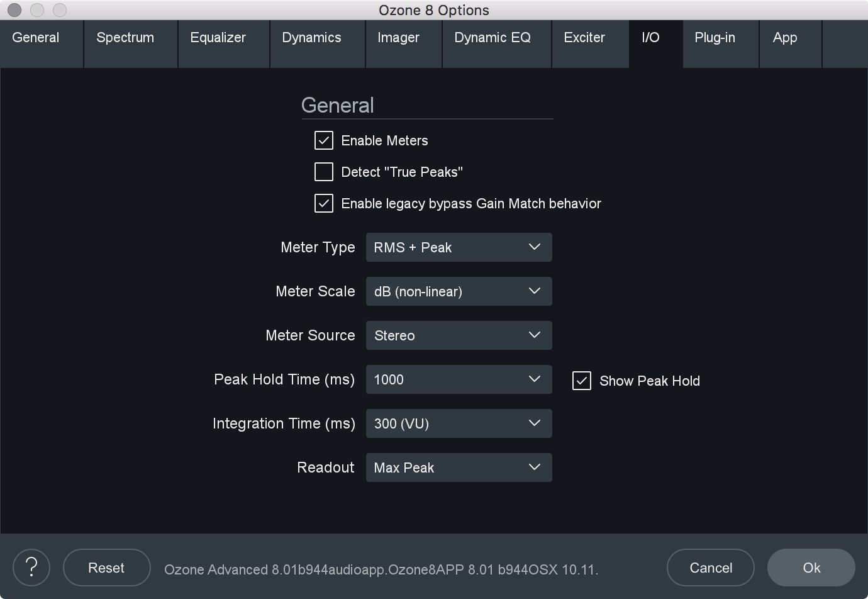The image size is (868, 599).
Task: Switch to the Dynamics tab
Action: tap(318, 44)
